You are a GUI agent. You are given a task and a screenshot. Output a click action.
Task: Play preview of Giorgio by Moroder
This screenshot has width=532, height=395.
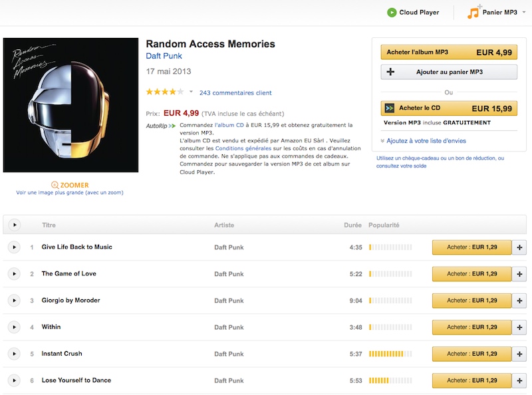pos(14,301)
